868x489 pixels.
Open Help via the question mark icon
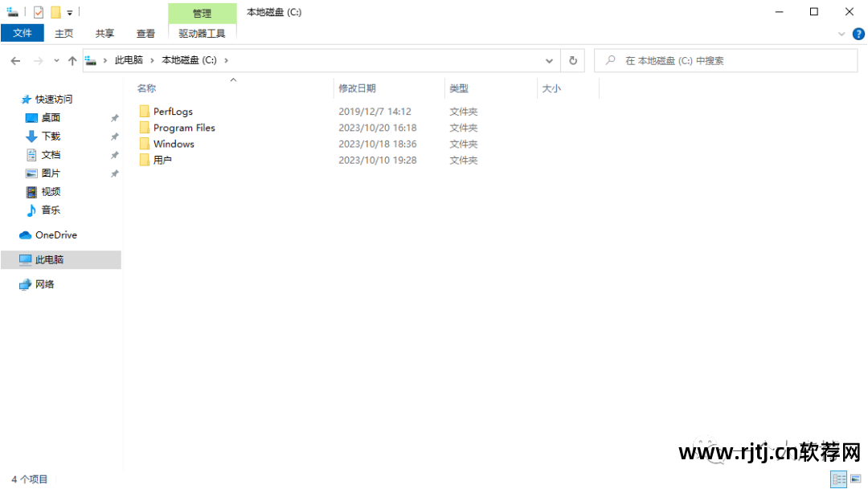pos(858,34)
